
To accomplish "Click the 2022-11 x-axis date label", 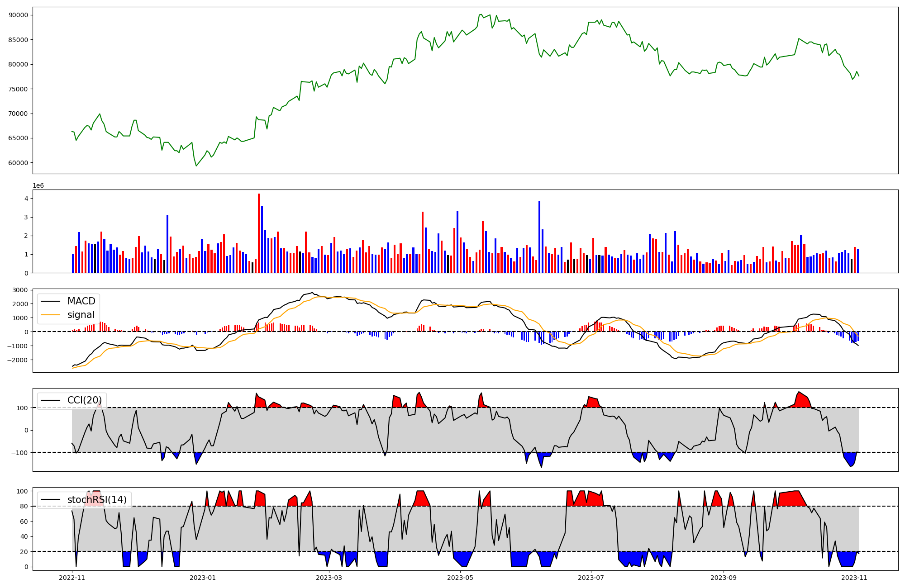I will 72,578.
